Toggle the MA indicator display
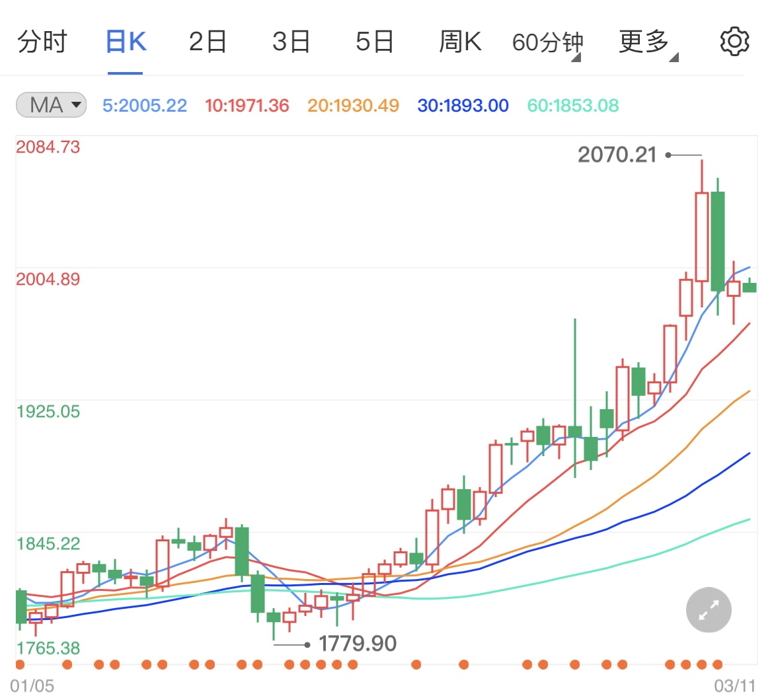Screen dimensions: 772x700 (50, 106)
